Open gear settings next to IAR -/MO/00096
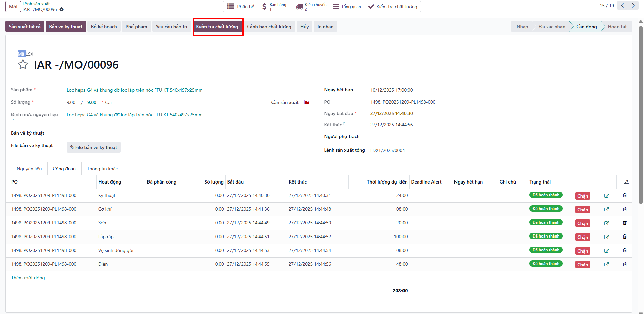Viewport: 644px width, 314px height. pyautogui.click(x=62, y=9)
